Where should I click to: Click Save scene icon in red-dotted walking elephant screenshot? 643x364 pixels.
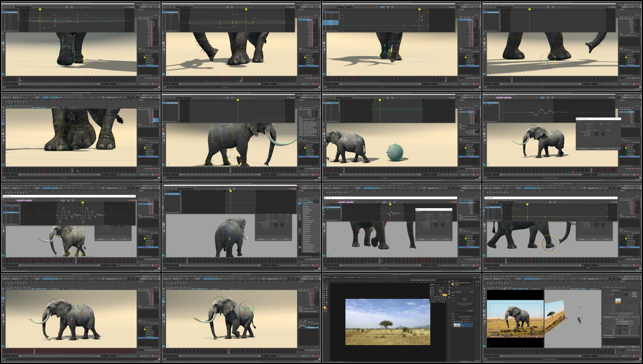coord(17,279)
